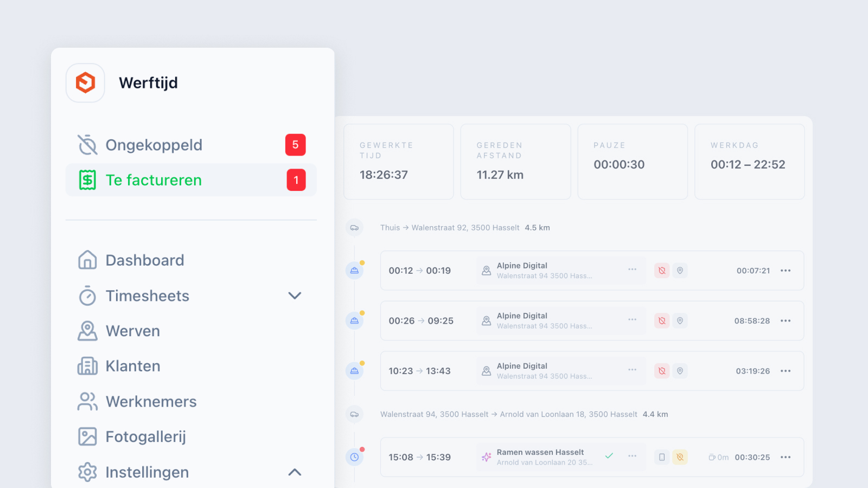Toggle yellow no-location icon on Ramen wassen entry

tap(680, 457)
